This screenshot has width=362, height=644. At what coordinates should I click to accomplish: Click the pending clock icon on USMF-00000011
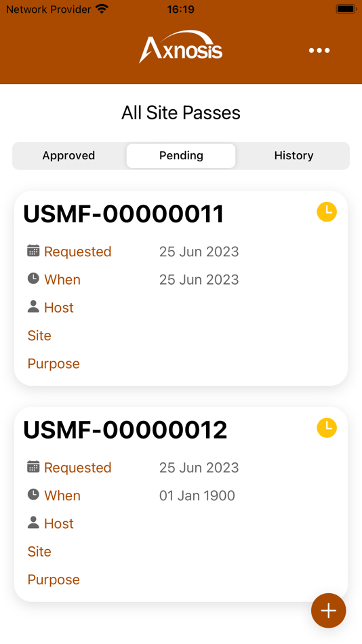(x=327, y=212)
